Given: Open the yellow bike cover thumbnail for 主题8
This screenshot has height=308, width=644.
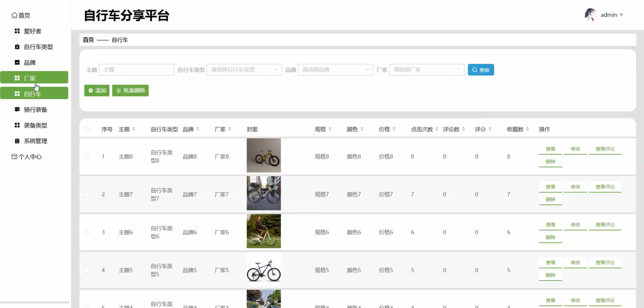Looking at the screenshot, I should (x=264, y=155).
